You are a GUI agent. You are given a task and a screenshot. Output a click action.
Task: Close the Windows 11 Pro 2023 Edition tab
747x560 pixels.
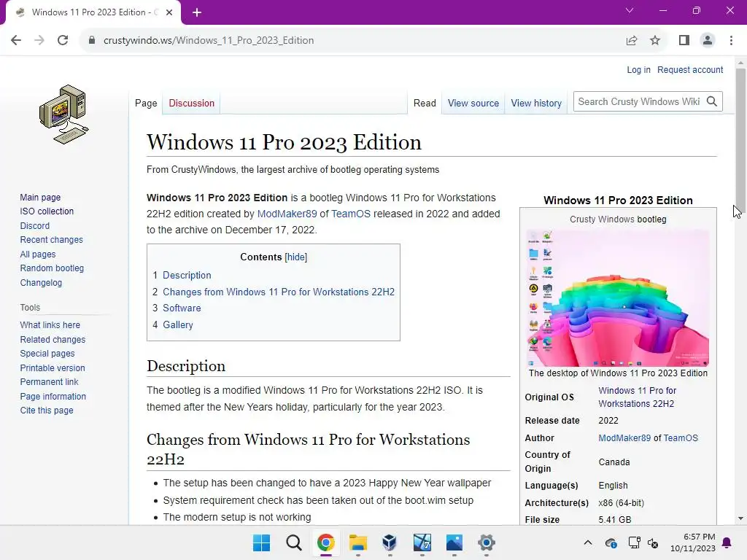[x=169, y=12]
